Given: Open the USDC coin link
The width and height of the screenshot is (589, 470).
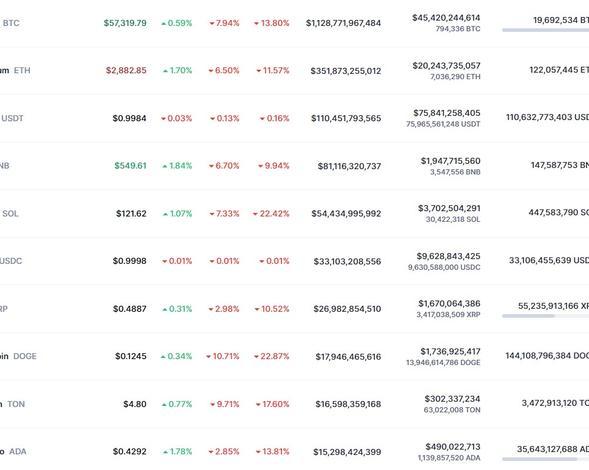Looking at the screenshot, I should point(11,261).
